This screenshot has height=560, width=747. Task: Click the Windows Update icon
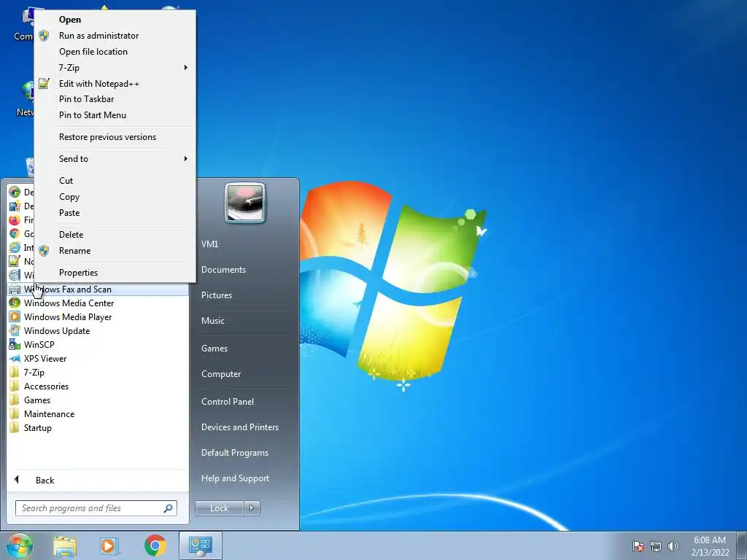15,330
